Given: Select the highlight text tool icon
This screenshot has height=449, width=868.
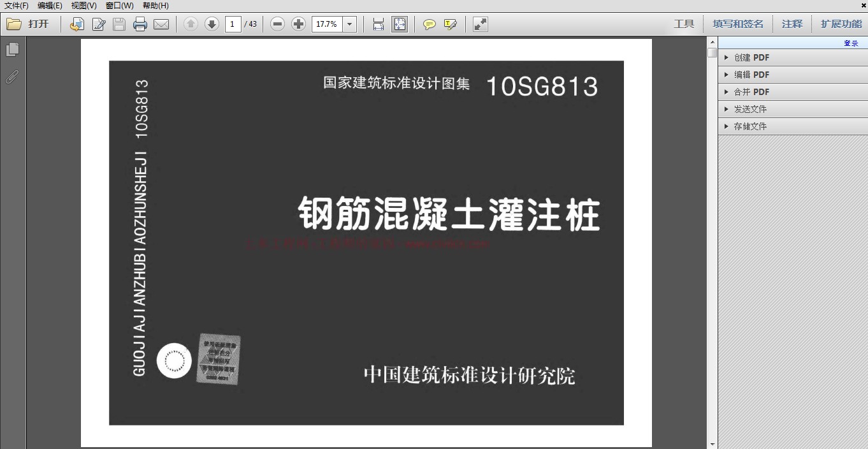Looking at the screenshot, I should click(x=451, y=24).
